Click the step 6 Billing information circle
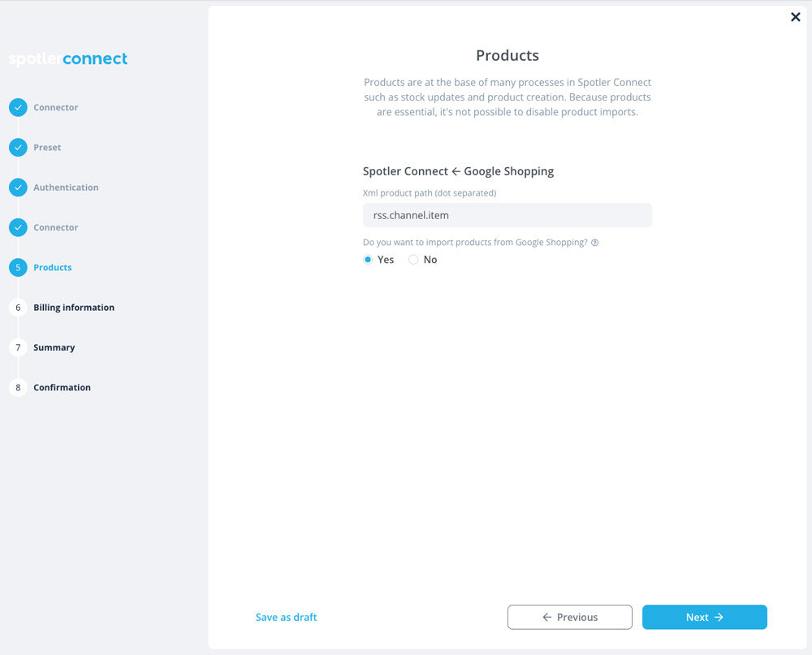Image resolution: width=812 pixels, height=655 pixels. click(x=18, y=308)
